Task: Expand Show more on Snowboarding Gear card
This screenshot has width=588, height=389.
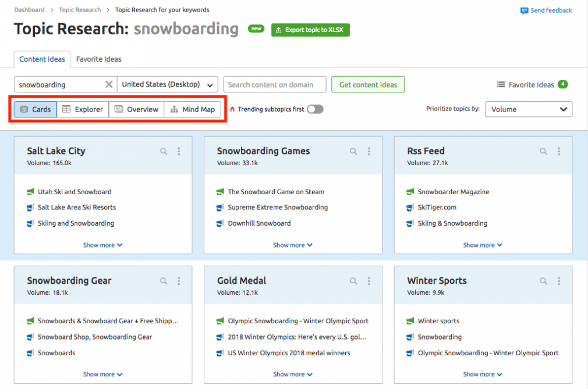Action: coord(102,374)
